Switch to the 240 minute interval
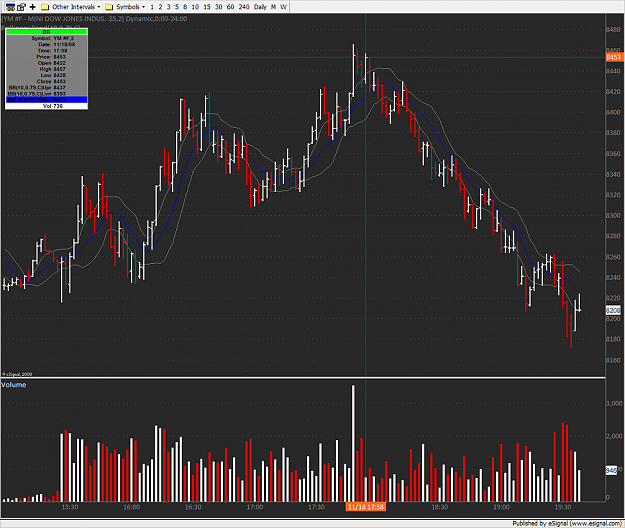The image size is (625, 528). click(x=244, y=7)
